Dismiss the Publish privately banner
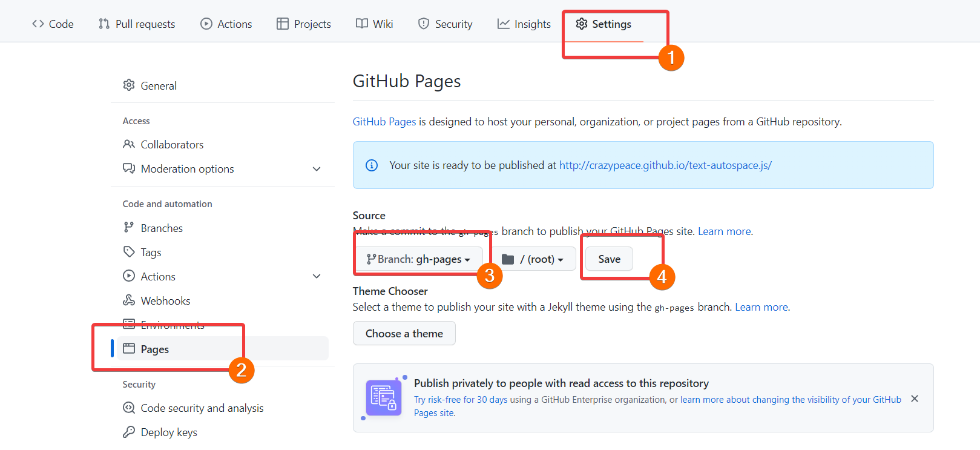The image size is (980, 450). pyautogui.click(x=915, y=399)
